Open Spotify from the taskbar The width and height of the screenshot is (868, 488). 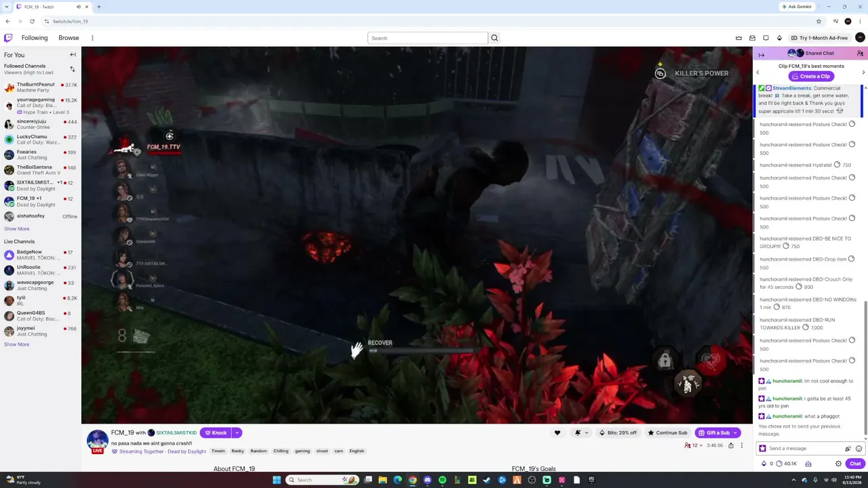442,480
